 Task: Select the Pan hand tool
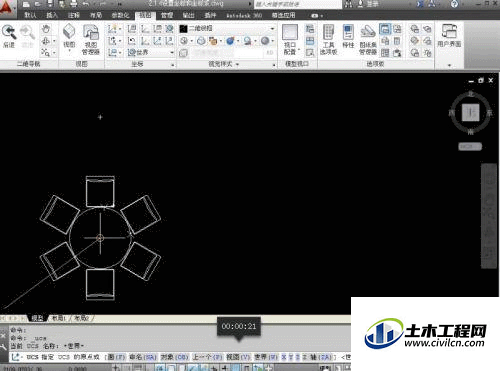point(46,29)
